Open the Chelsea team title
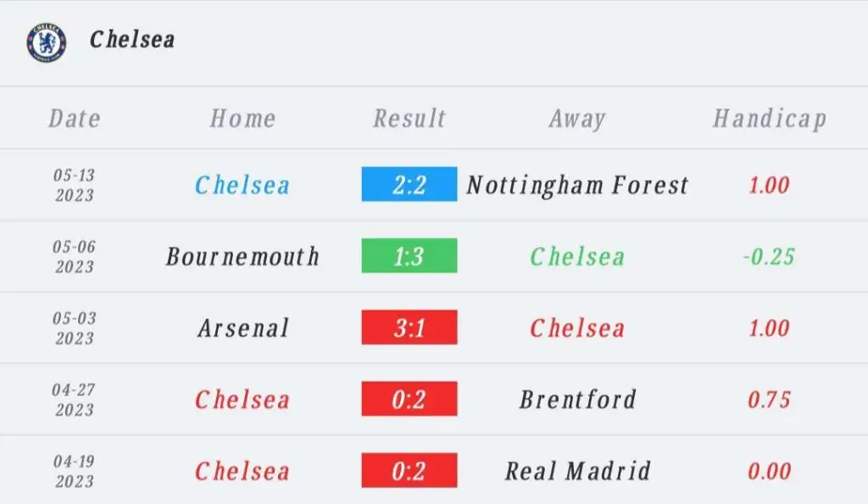This screenshot has height=504, width=868. 132,40
